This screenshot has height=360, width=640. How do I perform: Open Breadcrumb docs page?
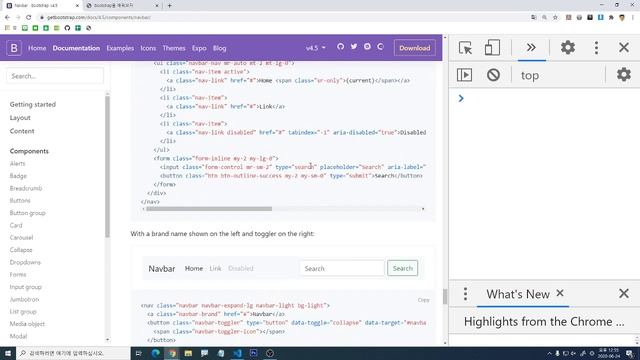point(26,189)
